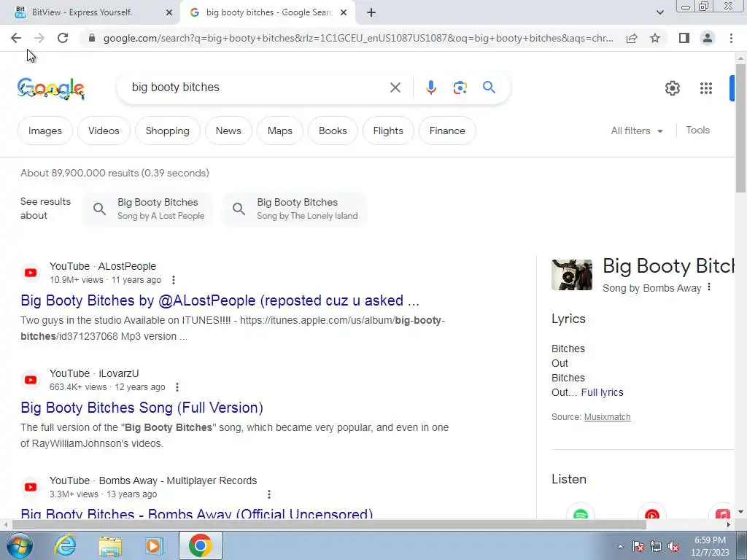
Task: Share this page via the address bar icon
Action: [x=632, y=38]
